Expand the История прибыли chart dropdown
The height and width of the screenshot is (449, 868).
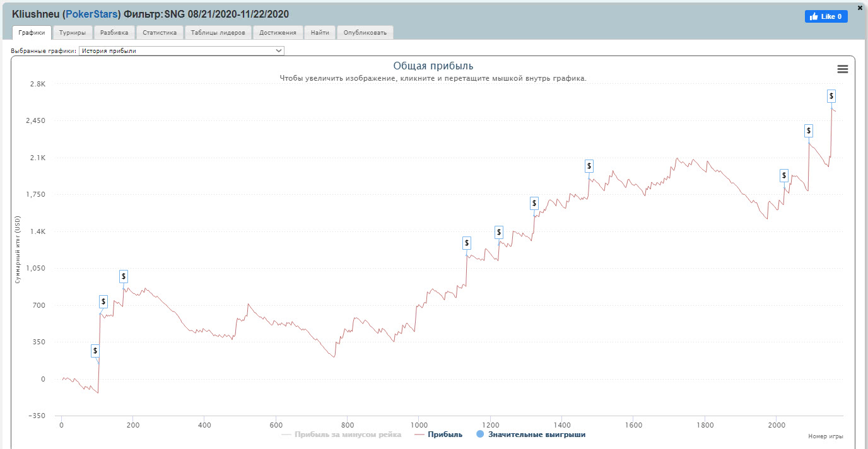pos(182,51)
